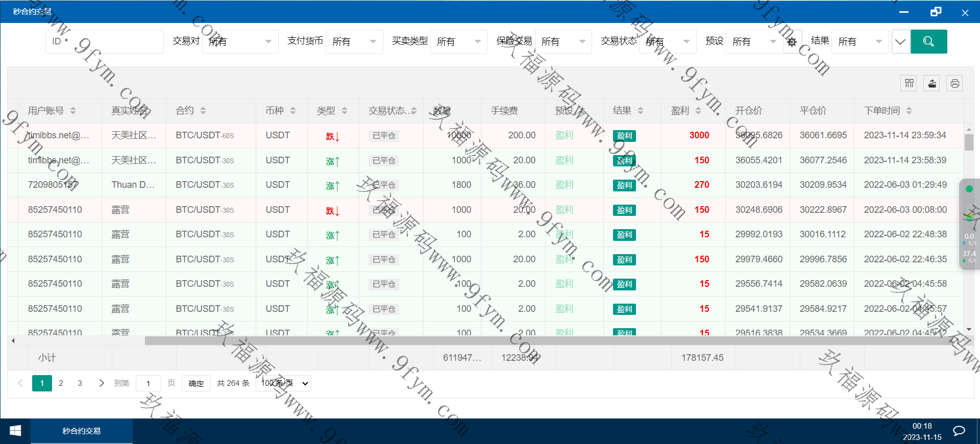
Task: Expand the 支付货币 dropdown
Action: click(x=354, y=42)
